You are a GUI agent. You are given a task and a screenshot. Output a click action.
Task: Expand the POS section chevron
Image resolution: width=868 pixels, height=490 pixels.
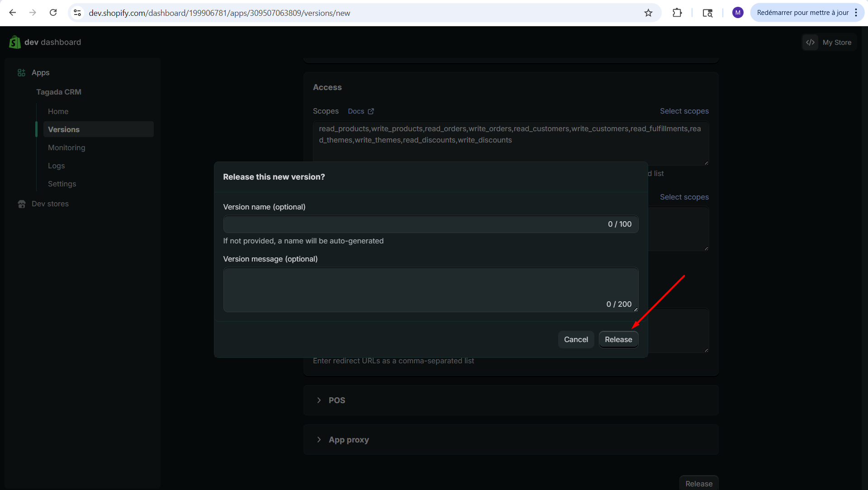coord(319,400)
